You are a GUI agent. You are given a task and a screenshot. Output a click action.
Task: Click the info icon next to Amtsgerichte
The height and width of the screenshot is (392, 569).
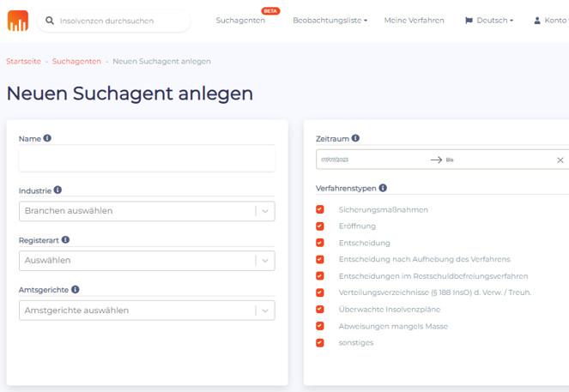pyautogui.click(x=76, y=290)
